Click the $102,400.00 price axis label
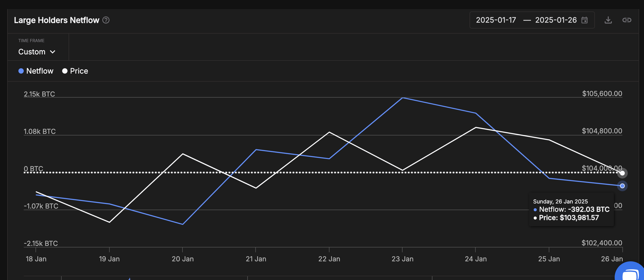The image size is (644, 280). click(x=602, y=243)
